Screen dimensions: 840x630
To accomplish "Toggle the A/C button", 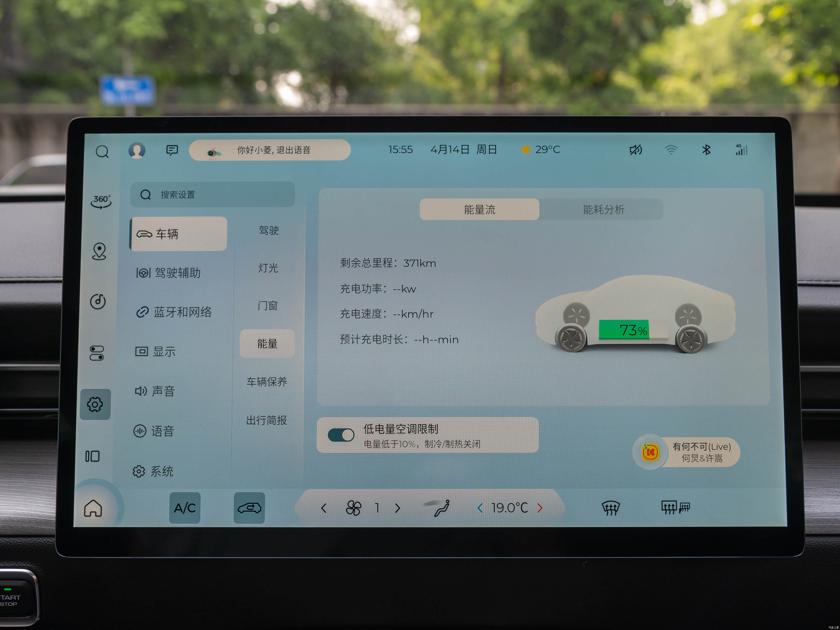I will tap(185, 508).
